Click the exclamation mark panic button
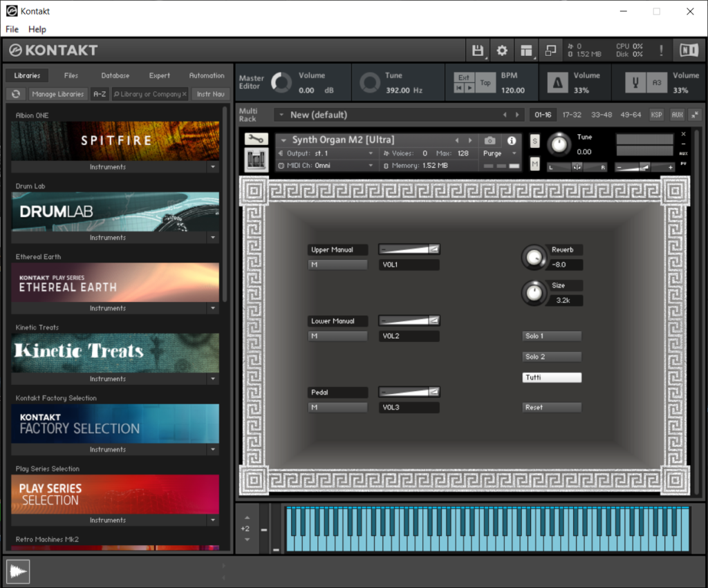 click(662, 50)
